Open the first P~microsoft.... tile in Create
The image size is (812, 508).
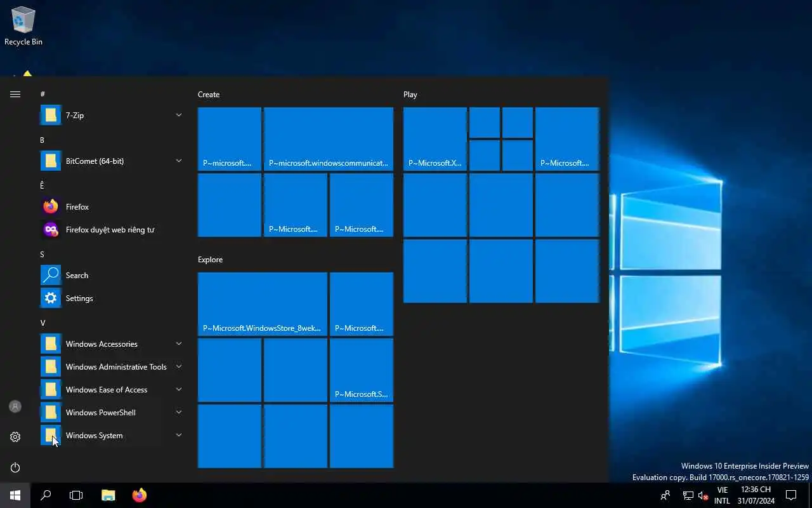point(230,139)
